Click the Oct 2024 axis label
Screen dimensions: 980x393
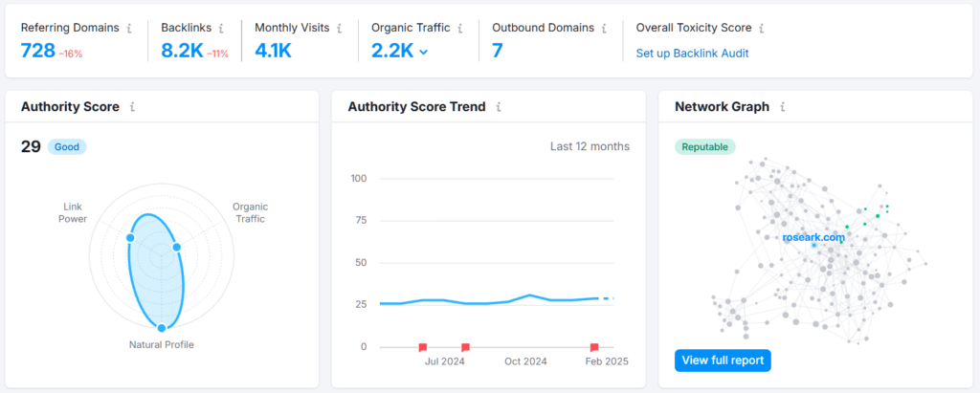coord(525,361)
